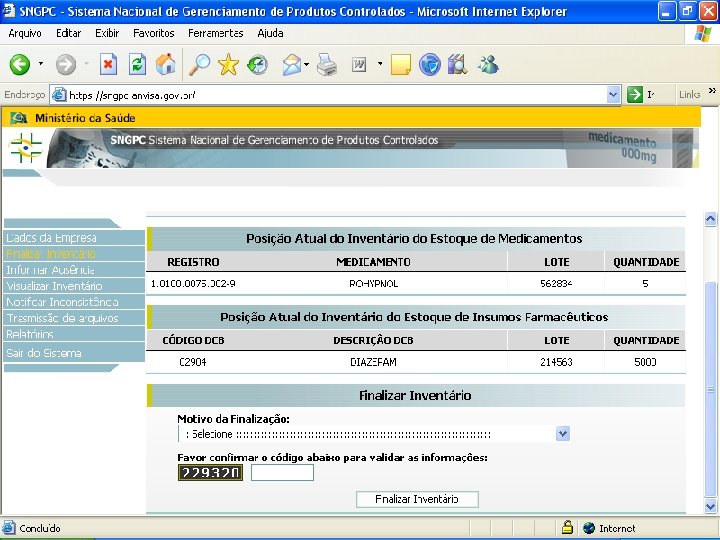Open the Ferramentas menu
720x540 pixels.
pos(215,33)
